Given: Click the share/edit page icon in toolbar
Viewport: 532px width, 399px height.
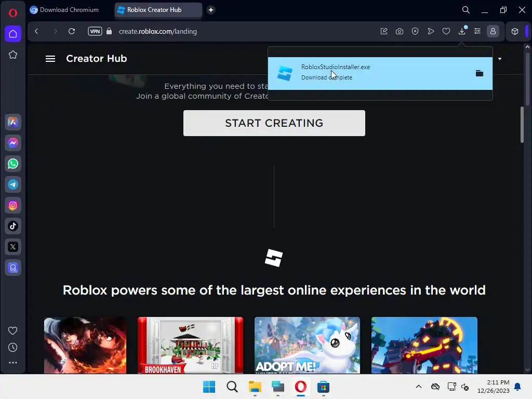Looking at the screenshot, I should pyautogui.click(x=384, y=31).
